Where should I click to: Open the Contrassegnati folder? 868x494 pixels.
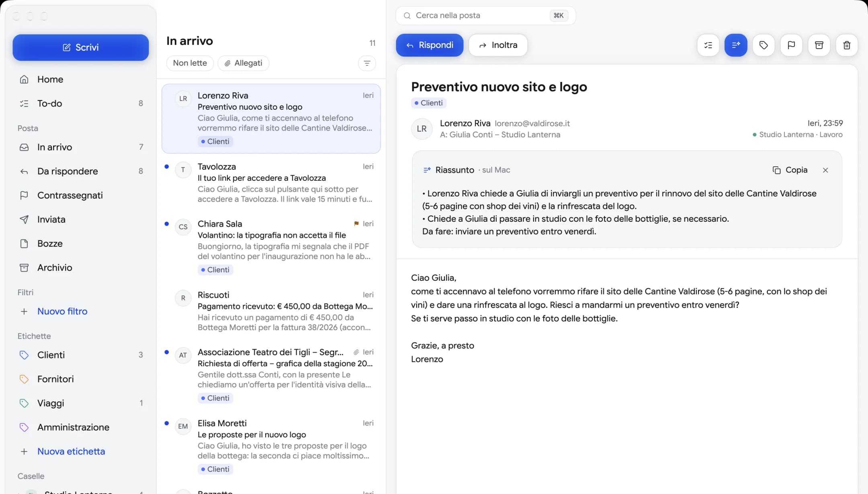click(81, 196)
